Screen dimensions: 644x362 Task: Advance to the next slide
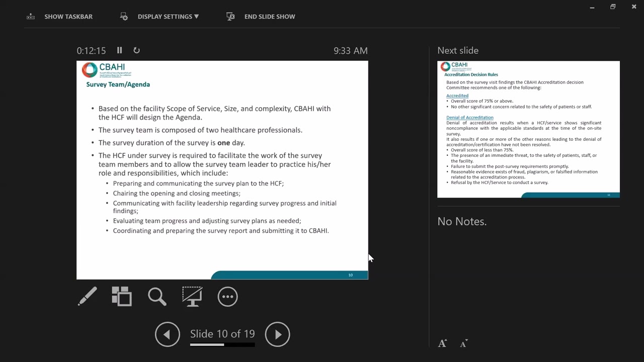pyautogui.click(x=278, y=334)
